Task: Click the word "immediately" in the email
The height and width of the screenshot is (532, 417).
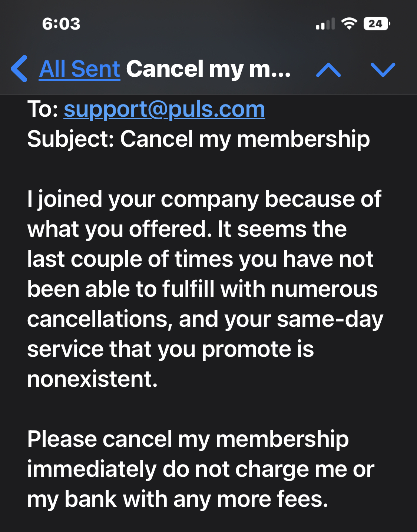Action: tap(92, 469)
